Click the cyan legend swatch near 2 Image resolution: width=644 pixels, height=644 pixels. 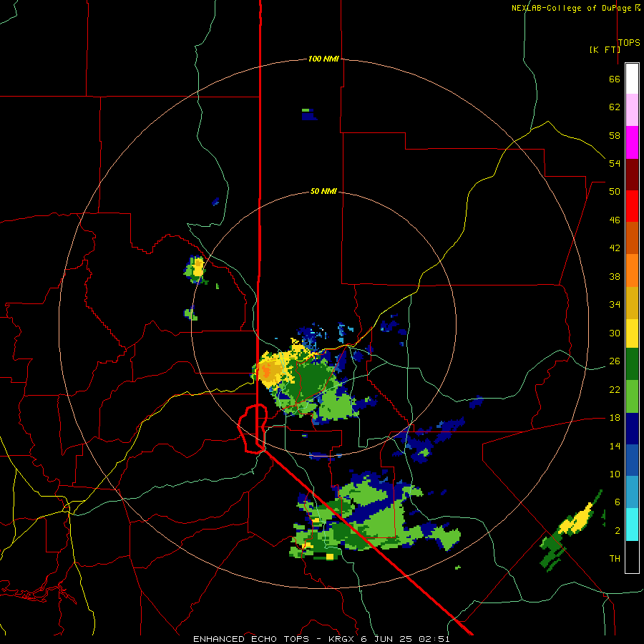[632, 525]
